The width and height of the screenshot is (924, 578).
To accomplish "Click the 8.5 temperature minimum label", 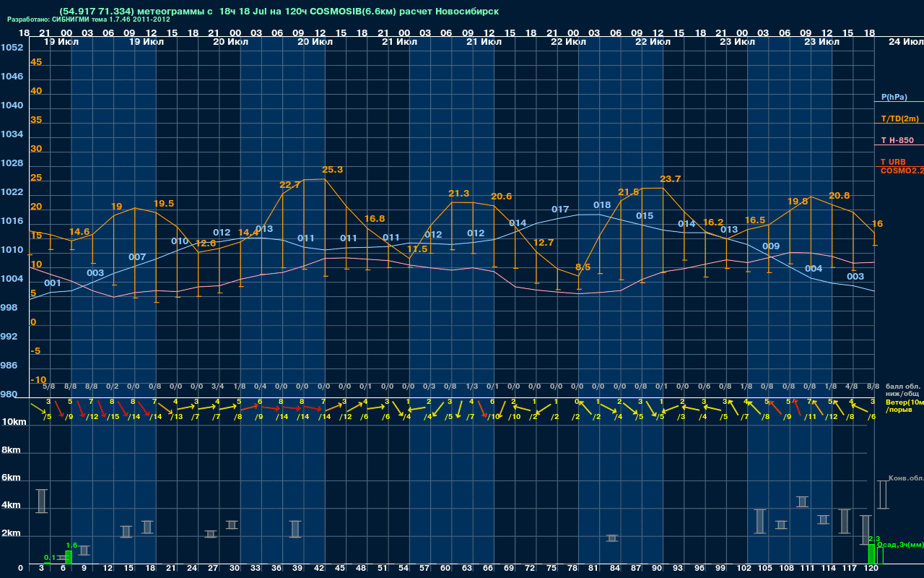I will 583,267.
